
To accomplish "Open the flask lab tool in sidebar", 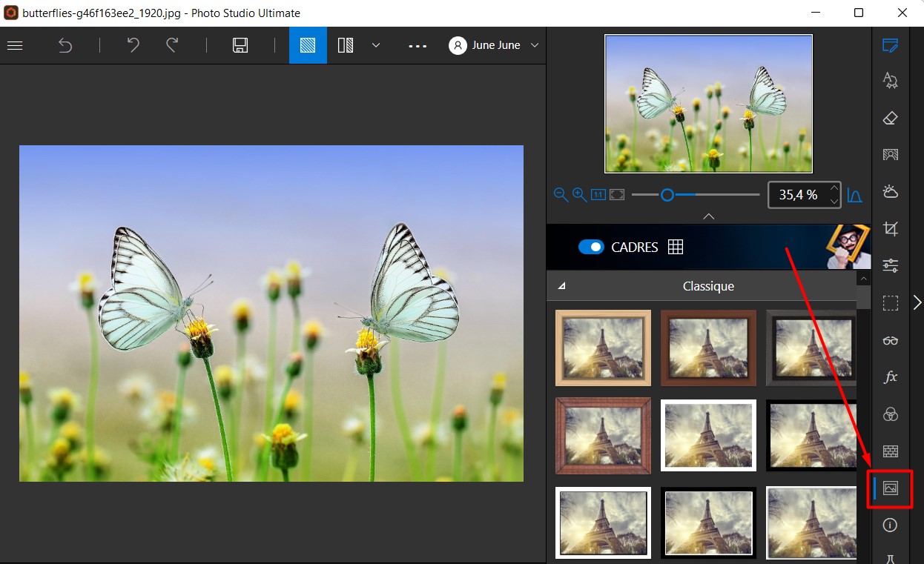I will tap(891, 558).
